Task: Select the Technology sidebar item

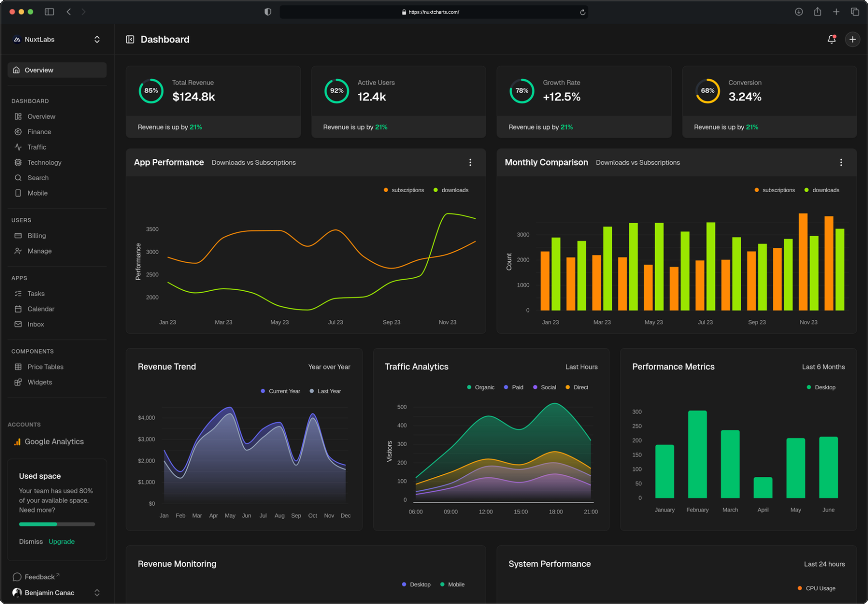Action: (x=44, y=162)
